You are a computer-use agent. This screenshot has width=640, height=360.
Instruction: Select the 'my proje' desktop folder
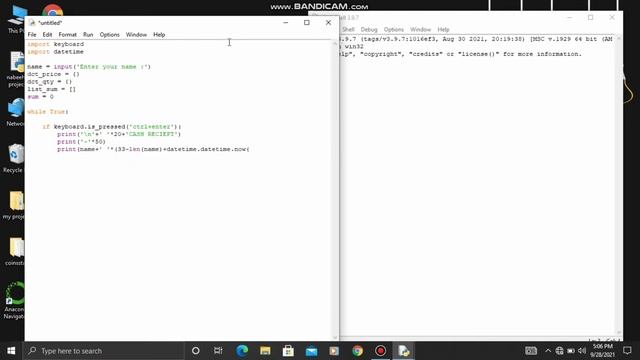click(x=15, y=205)
